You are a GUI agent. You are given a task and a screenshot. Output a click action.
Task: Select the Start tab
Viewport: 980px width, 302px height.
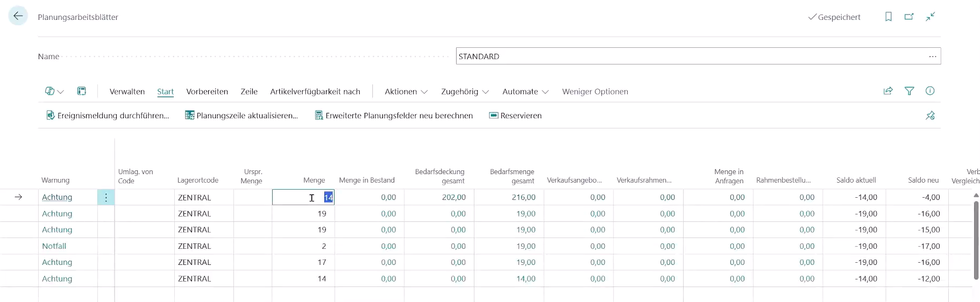click(165, 91)
